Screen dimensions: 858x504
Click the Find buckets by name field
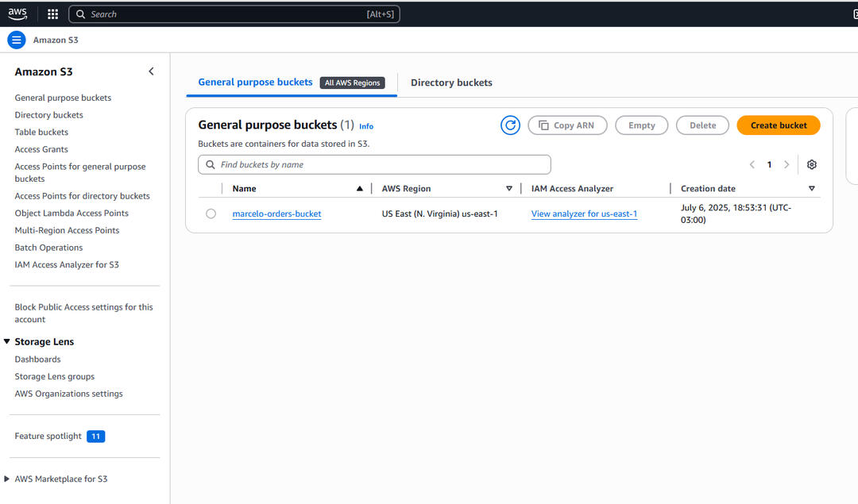(x=381, y=164)
